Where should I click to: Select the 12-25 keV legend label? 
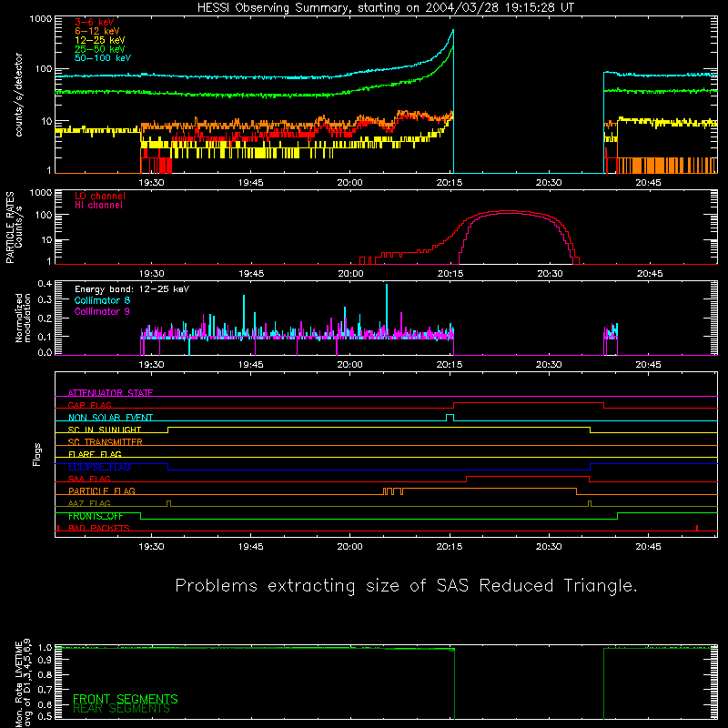(x=100, y=40)
